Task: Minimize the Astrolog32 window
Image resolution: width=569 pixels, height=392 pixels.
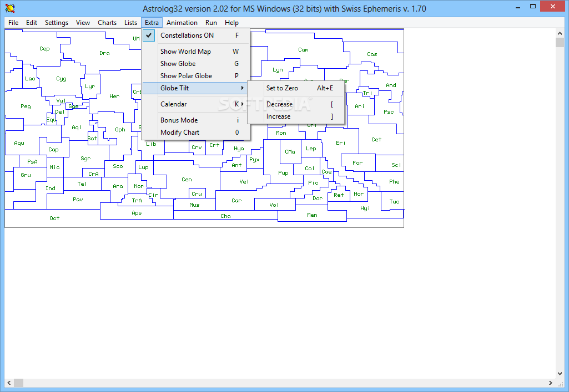Action: tap(518, 7)
